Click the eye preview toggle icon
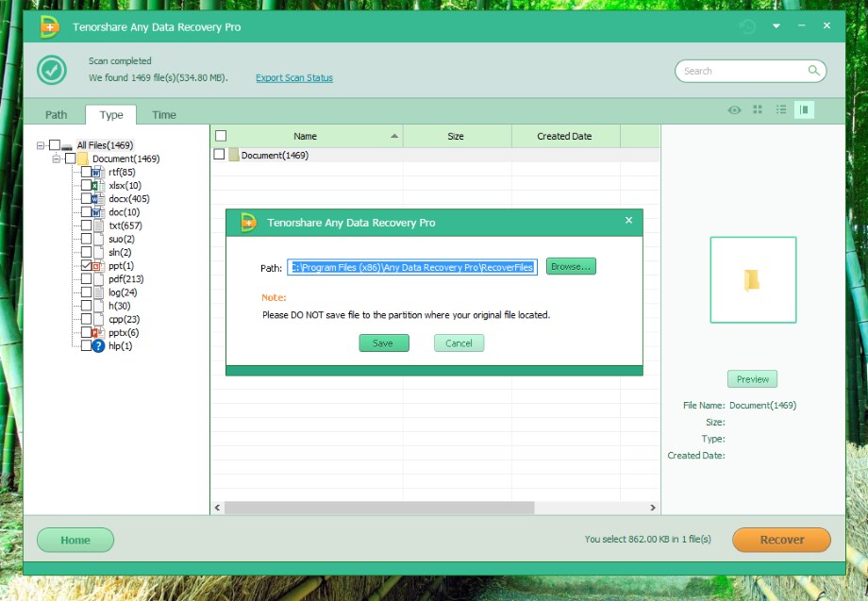 point(734,110)
